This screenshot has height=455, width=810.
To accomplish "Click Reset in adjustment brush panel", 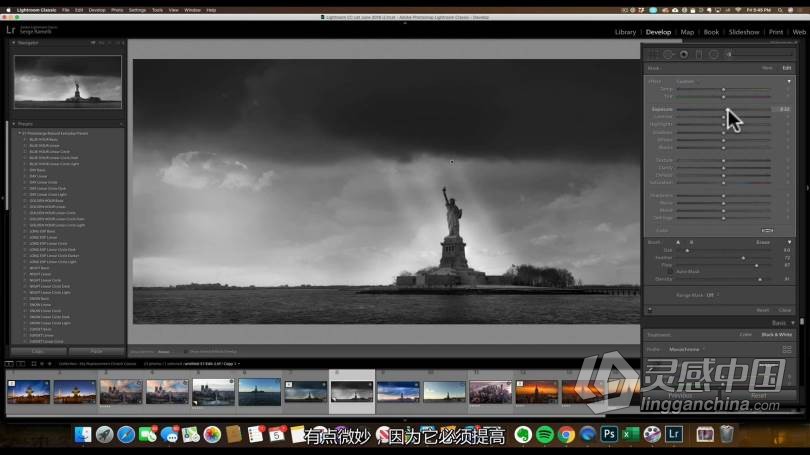I will (x=762, y=310).
